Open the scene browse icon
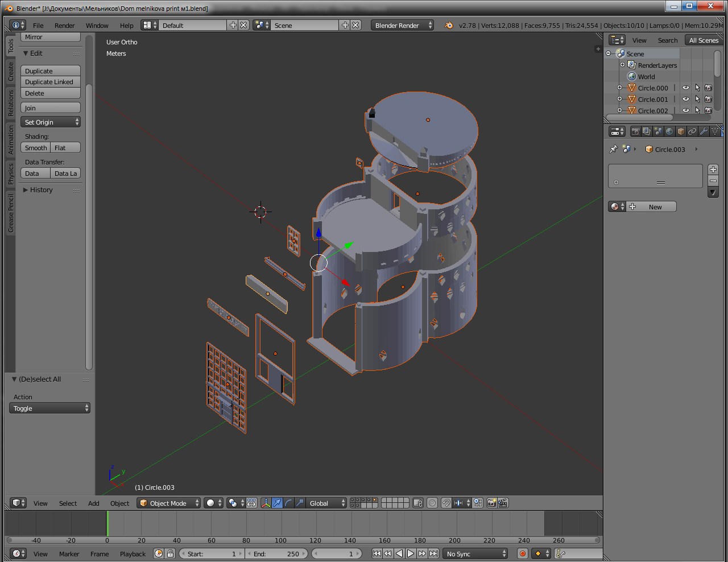Image resolution: width=728 pixels, height=562 pixels. [262, 25]
